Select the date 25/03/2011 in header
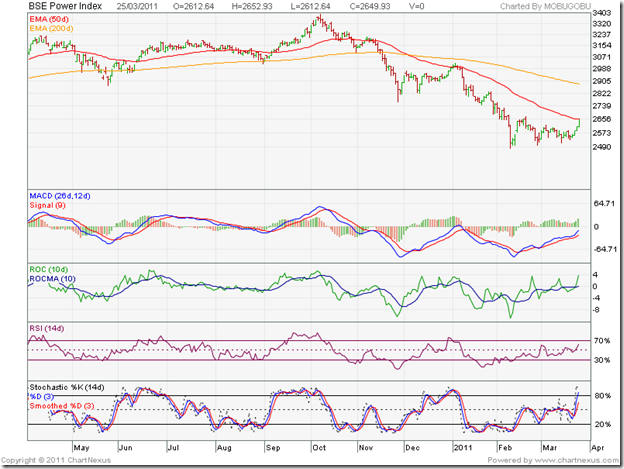624x469 pixels. pyautogui.click(x=137, y=6)
